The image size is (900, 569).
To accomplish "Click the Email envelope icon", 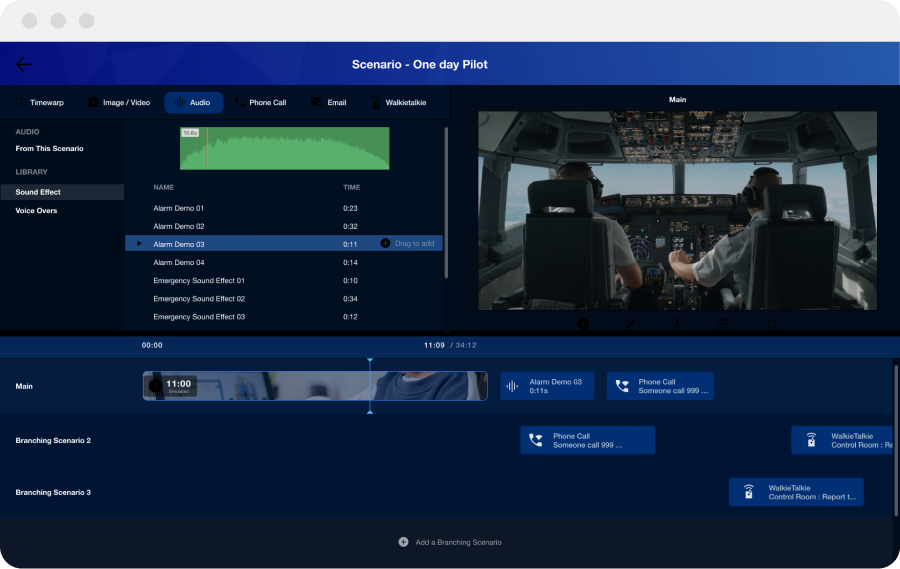I will coord(316,102).
